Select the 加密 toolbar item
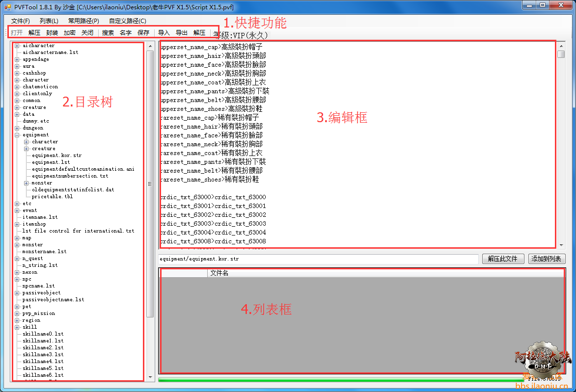This screenshot has height=392, width=576. pos(70,33)
